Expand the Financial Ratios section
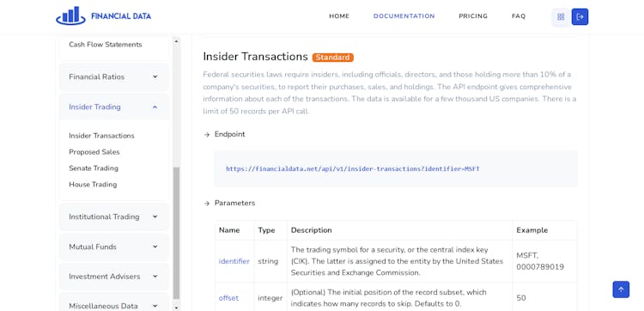This screenshot has width=644, height=311. pyautogui.click(x=113, y=76)
